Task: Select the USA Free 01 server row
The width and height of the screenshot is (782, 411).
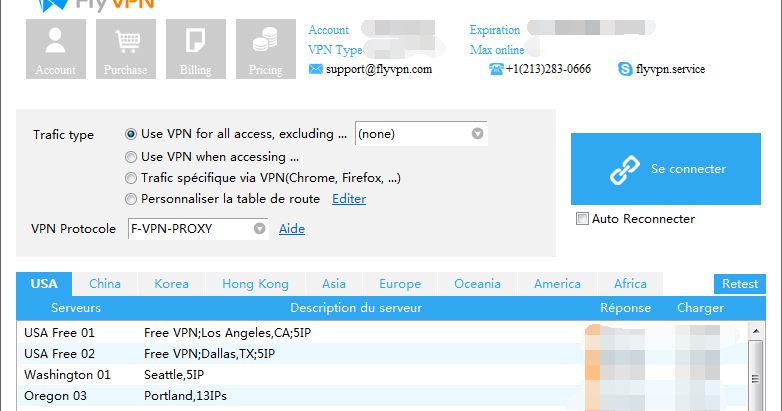Action: pos(383,333)
